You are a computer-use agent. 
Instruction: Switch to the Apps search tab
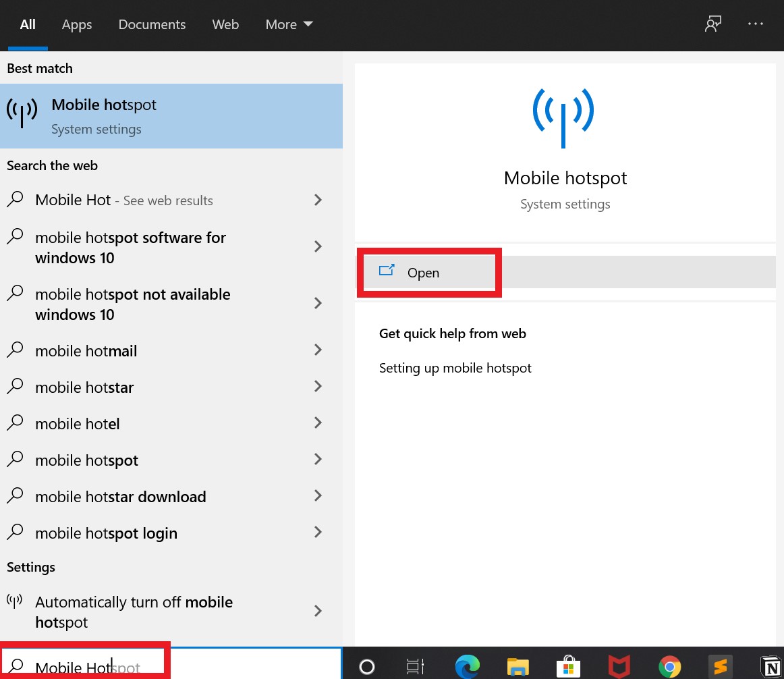[x=76, y=24]
